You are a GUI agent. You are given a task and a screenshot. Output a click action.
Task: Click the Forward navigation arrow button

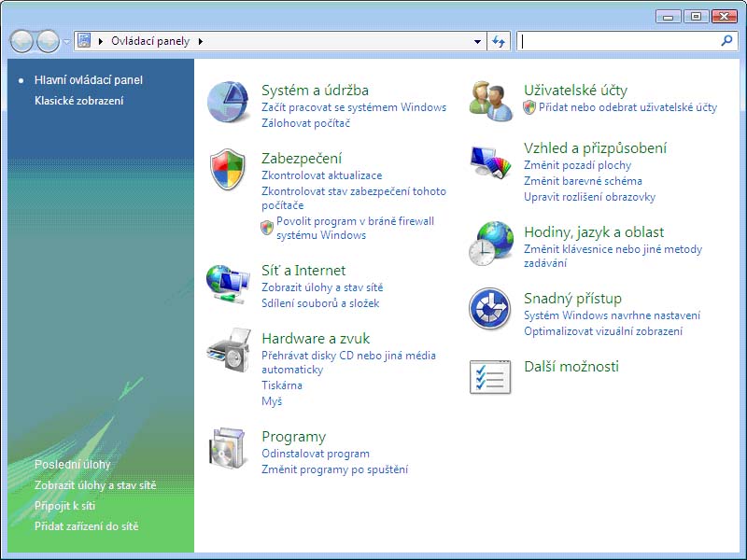tap(48, 41)
